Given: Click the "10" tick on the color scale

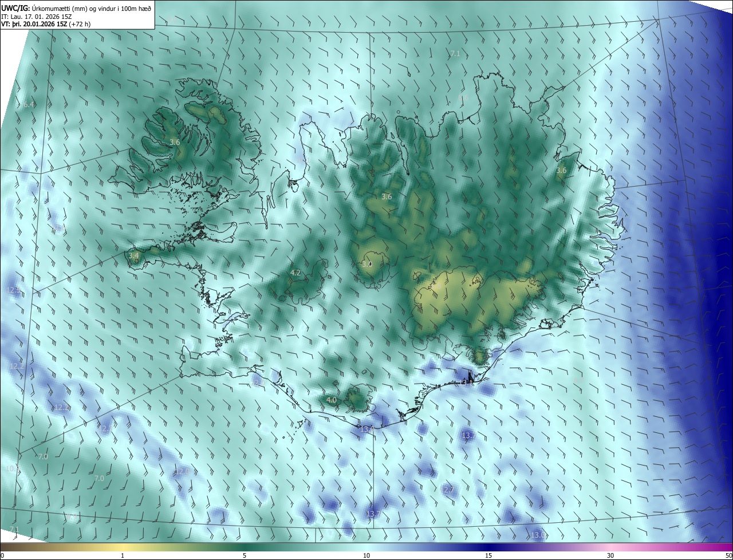Looking at the screenshot, I should (x=366, y=555).
